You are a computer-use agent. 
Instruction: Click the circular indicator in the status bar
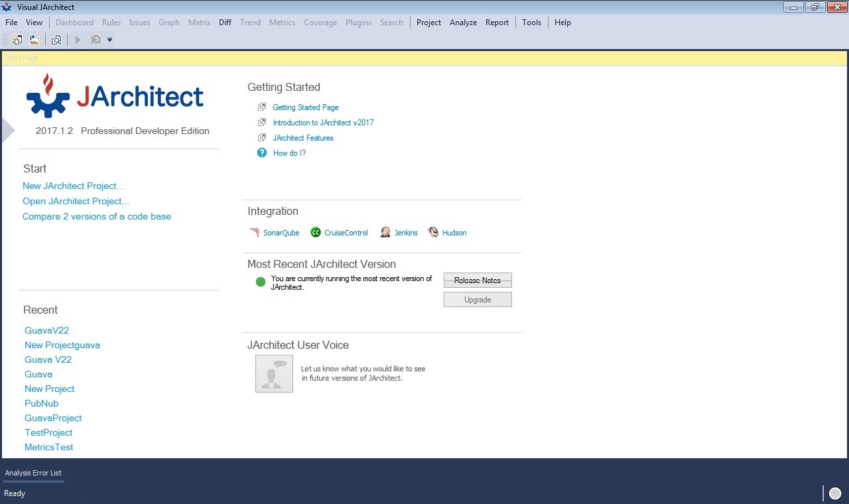[x=835, y=493]
